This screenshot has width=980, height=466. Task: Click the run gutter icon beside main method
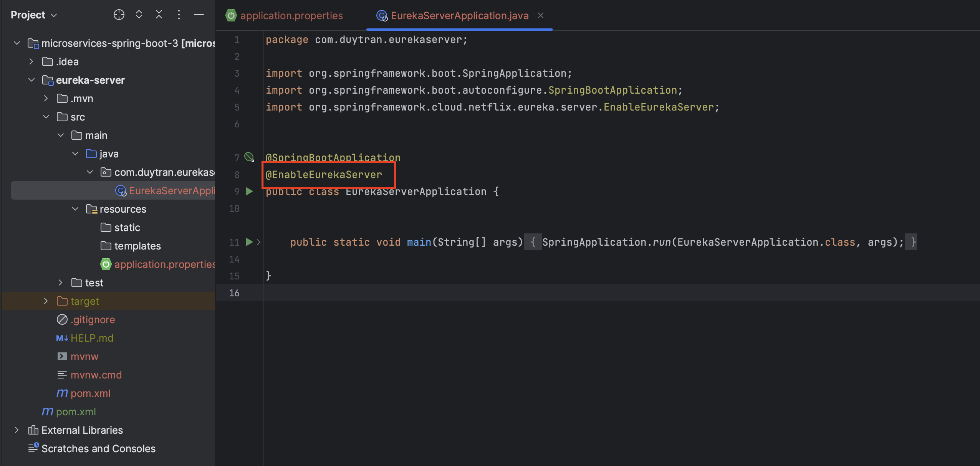(x=249, y=242)
